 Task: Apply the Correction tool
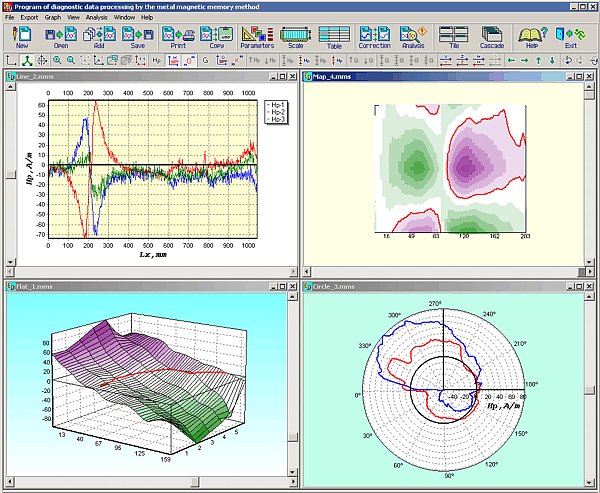pos(374,38)
